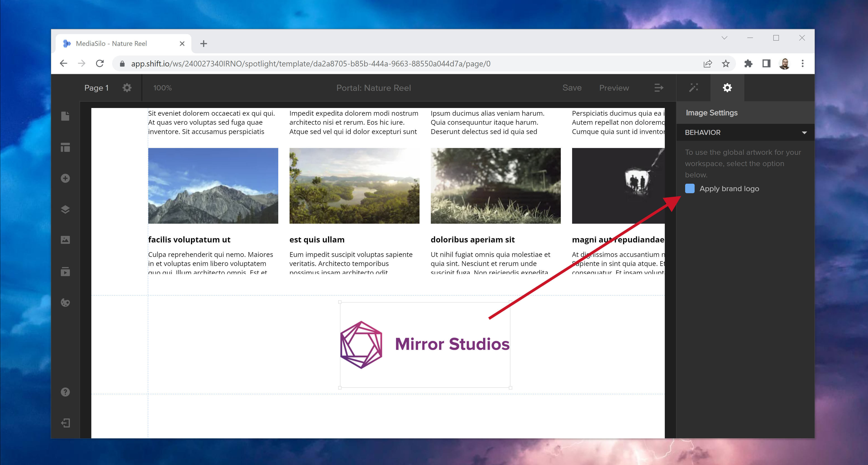Toggle the panel collapse icon beside Preview
Screen dimensions: 868x465
[x=659, y=88]
